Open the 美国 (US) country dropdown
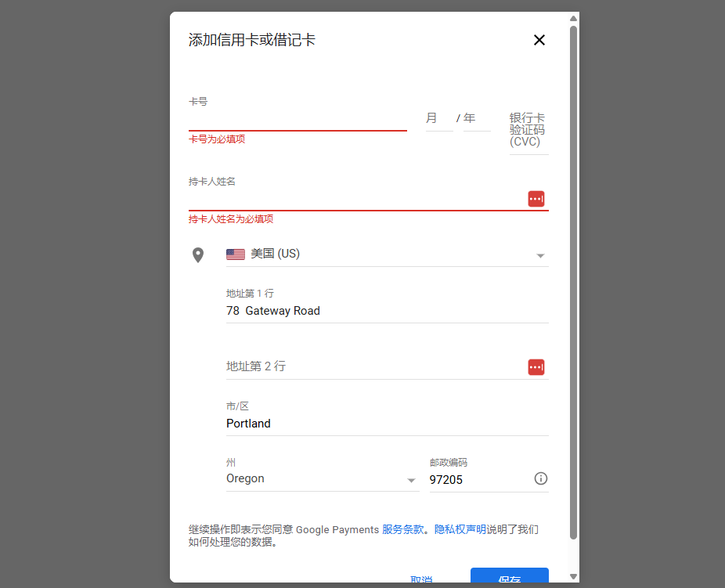Screen dimensions: 725x588 click(352, 254)
